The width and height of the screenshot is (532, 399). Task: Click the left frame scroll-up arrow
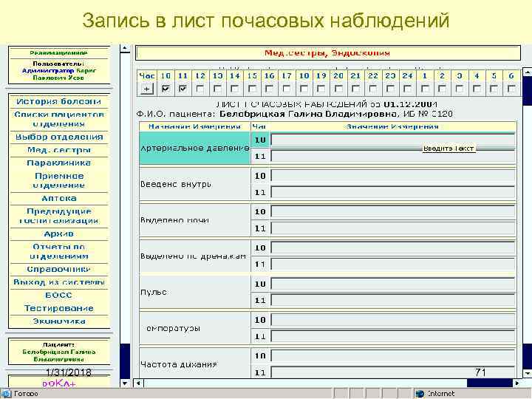coord(125,49)
